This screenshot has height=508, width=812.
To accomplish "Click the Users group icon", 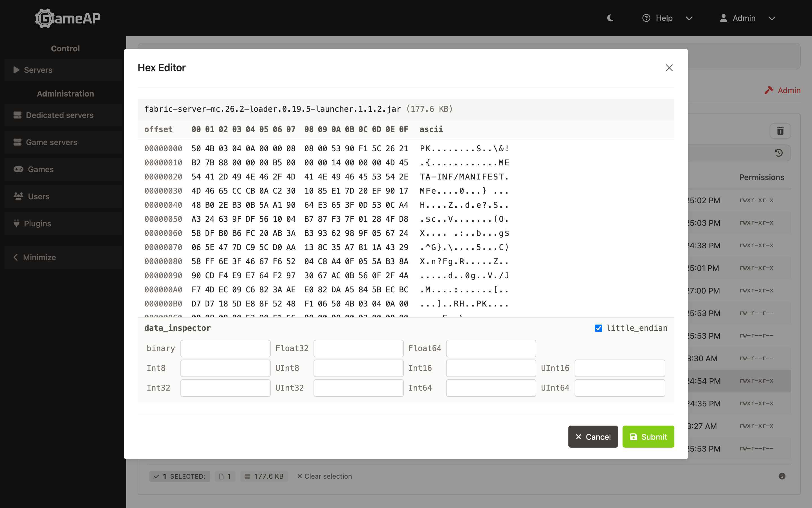I will coord(18,196).
